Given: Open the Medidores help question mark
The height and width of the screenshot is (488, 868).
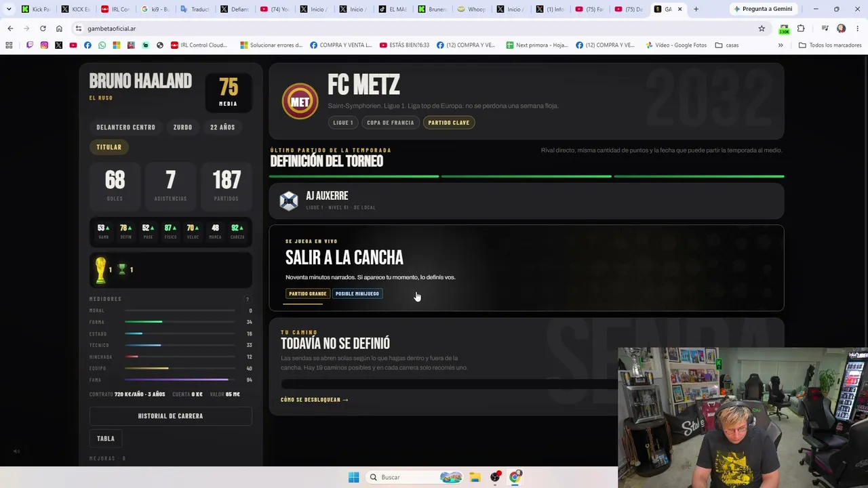Looking at the screenshot, I should coord(248,299).
